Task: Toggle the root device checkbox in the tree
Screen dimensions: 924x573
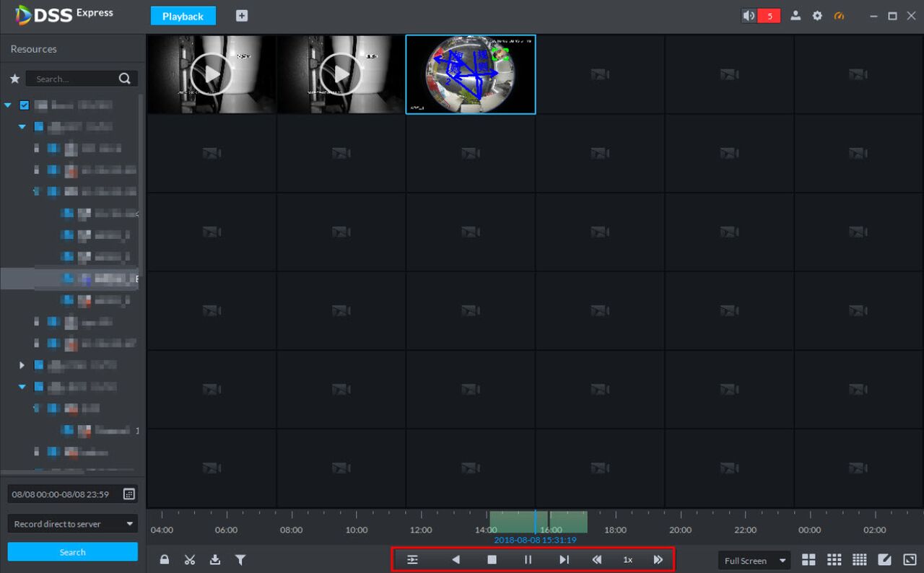Action: click(25, 105)
